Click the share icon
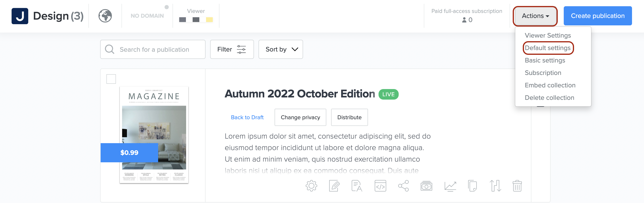The image size is (644, 203). pyautogui.click(x=403, y=186)
